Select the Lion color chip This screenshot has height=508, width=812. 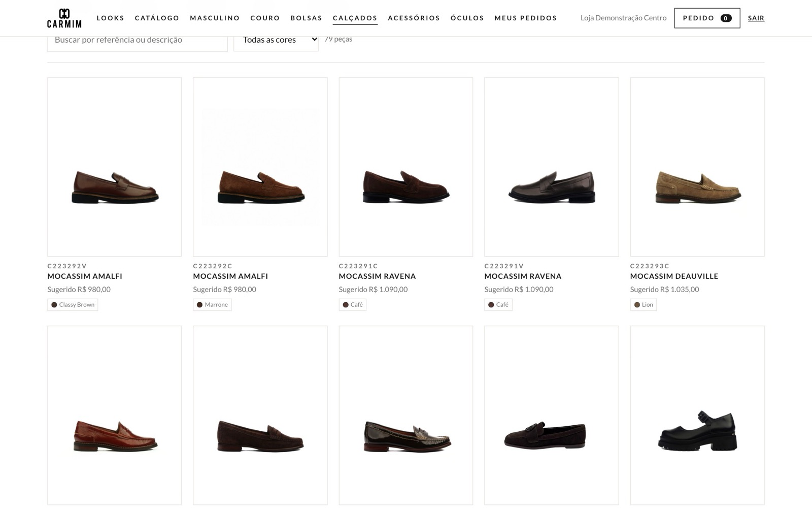coord(643,305)
